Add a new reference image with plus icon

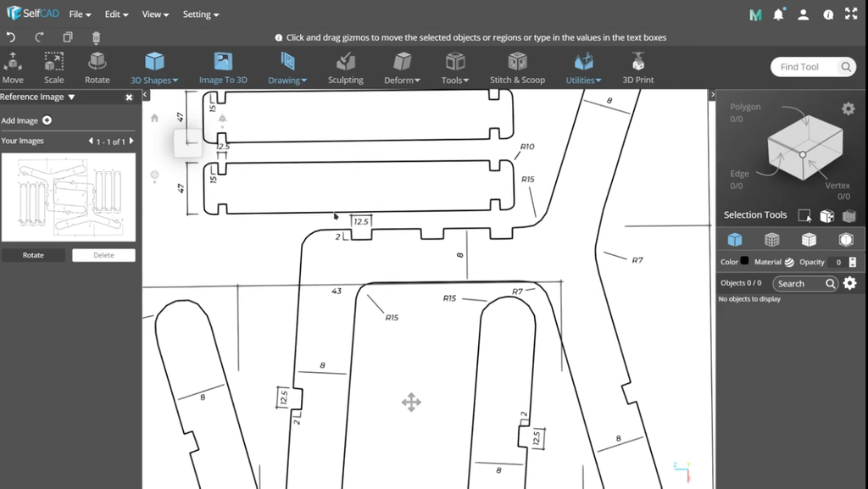[47, 120]
